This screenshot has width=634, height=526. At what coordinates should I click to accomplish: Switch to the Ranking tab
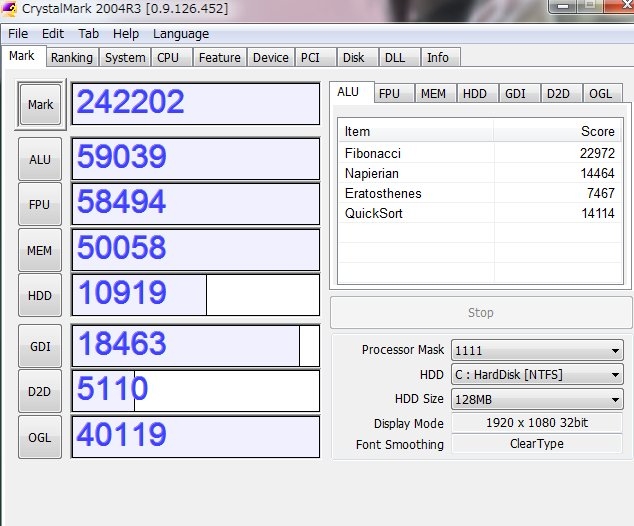72,57
